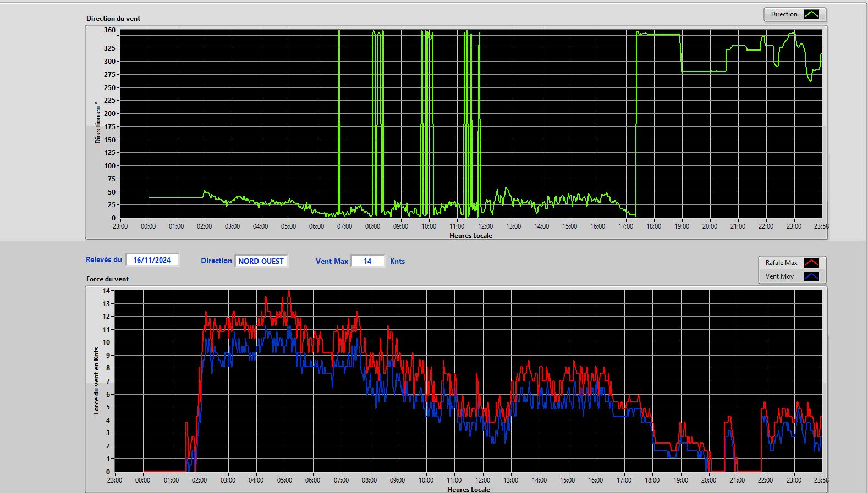Click the 175 value on direction axis

pos(109,127)
